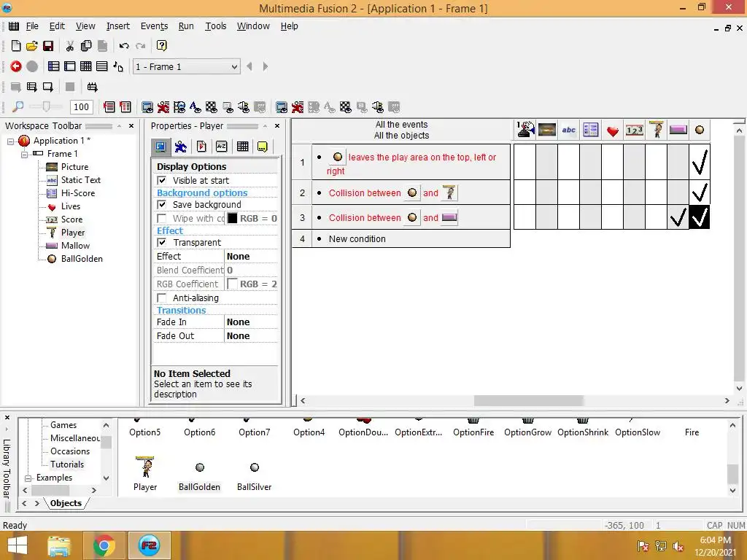747x560 pixels.
Task: Open the Contents help icon
Action: (161, 46)
